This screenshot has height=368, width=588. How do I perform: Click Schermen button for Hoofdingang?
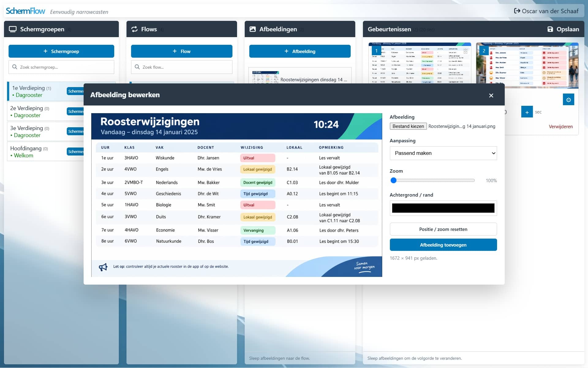click(x=75, y=151)
